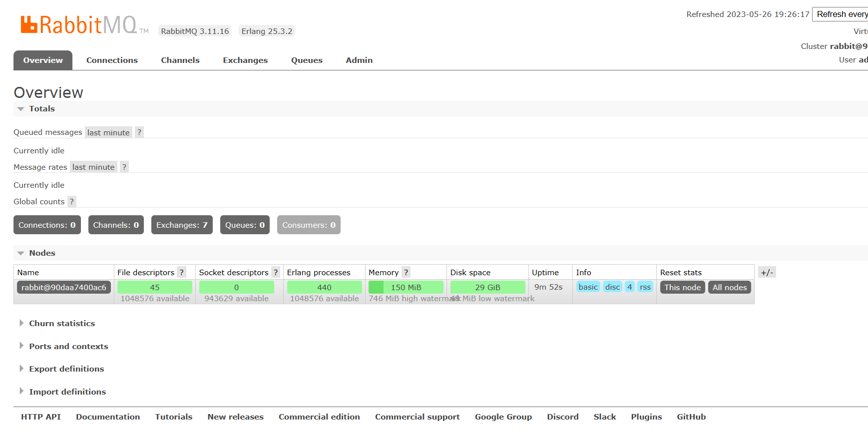Open the New releases link
Image resolution: width=868 pixels, height=440 pixels.
(x=236, y=417)
